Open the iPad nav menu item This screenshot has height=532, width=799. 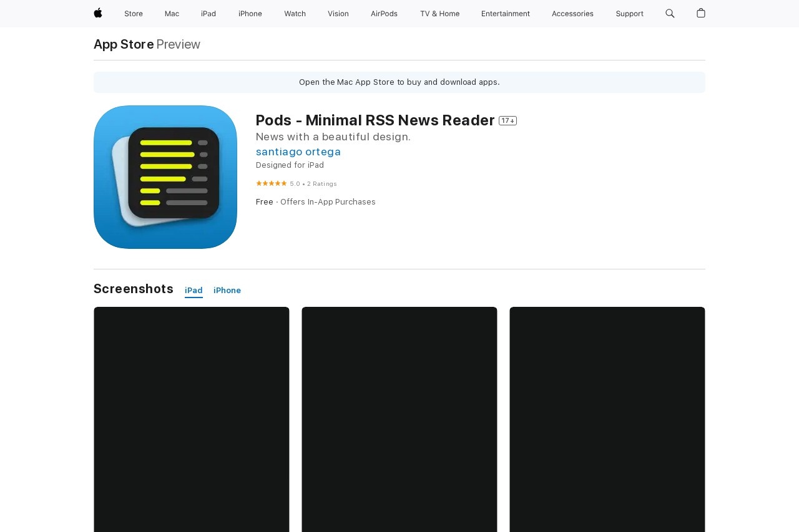(x=208, y=14)
